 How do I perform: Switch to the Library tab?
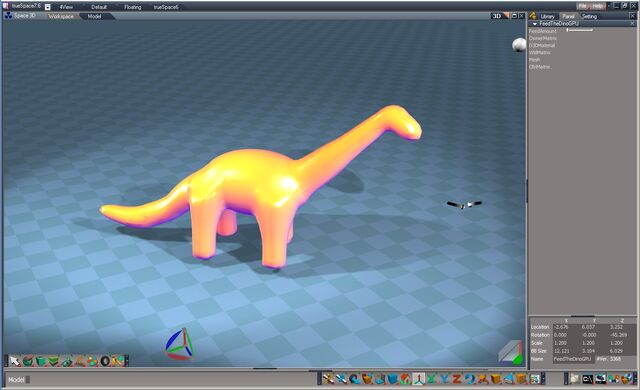point(547,16)
